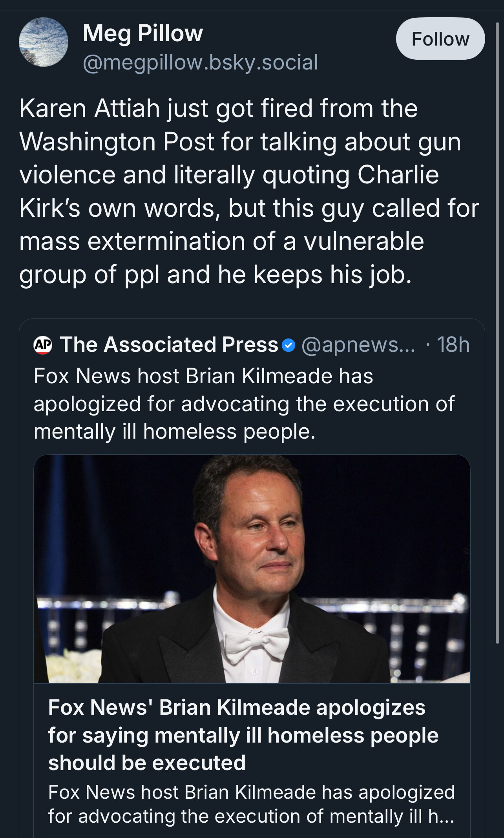Click the words "Washington Post" in the post
The width and height of the screenshot is (504, 838).
(117, 141)
